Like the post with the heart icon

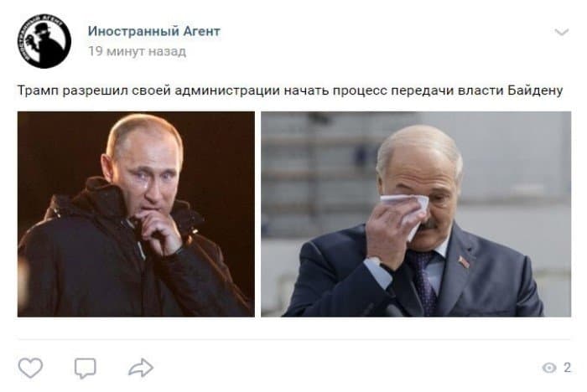pos(30,368)
